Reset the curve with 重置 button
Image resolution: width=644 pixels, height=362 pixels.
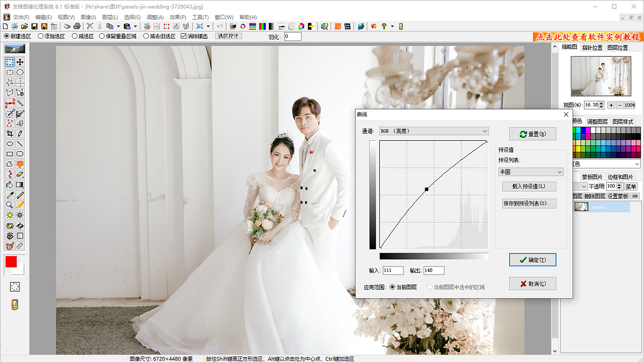tap(532, 134)
